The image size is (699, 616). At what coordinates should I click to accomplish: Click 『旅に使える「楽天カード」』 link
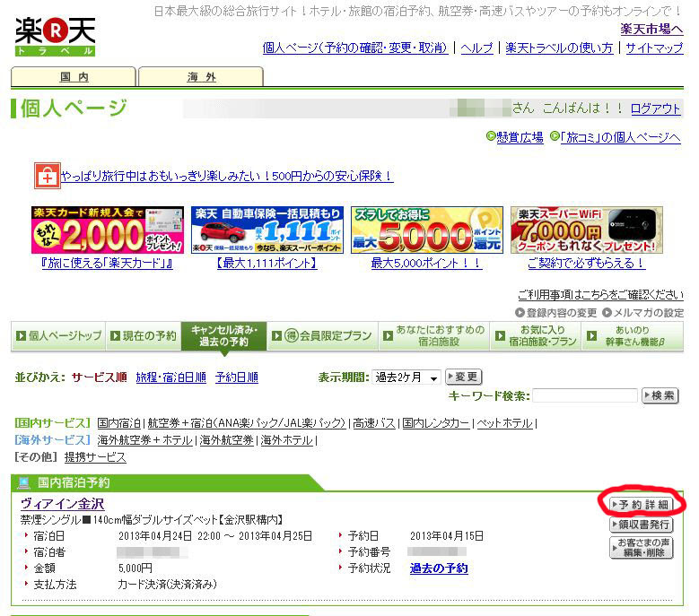point(107,263)
